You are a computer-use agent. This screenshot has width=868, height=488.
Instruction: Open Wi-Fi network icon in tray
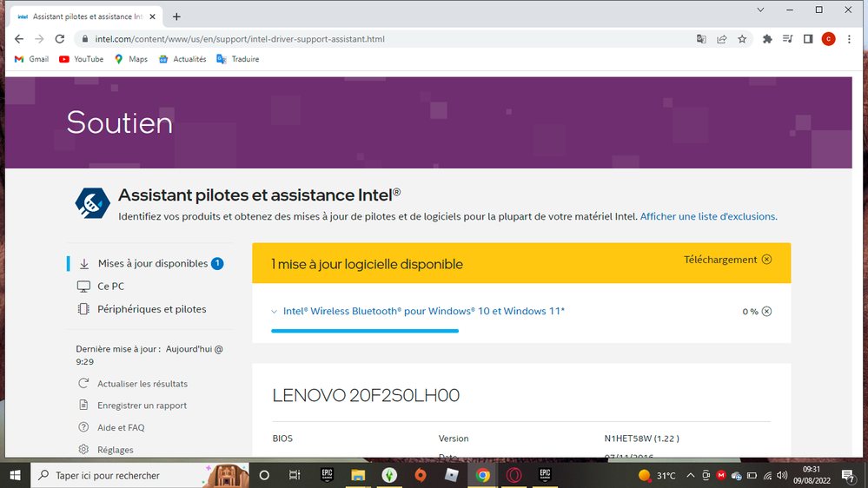click(x=767, y=475)
